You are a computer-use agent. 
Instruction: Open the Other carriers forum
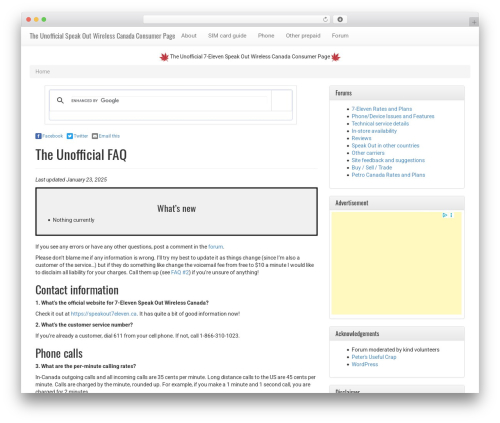(368, 153)
